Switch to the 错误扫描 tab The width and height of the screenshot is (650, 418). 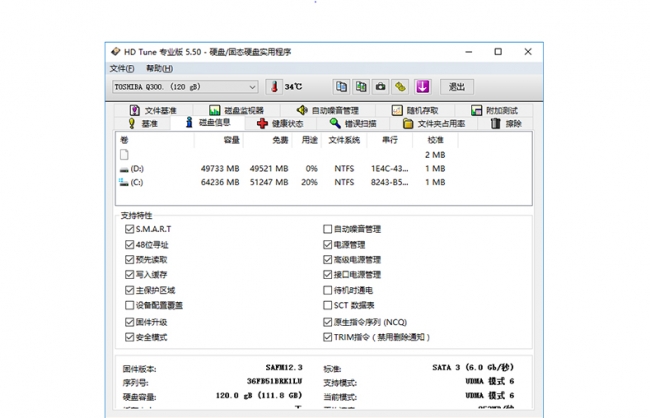click(353, 124)
